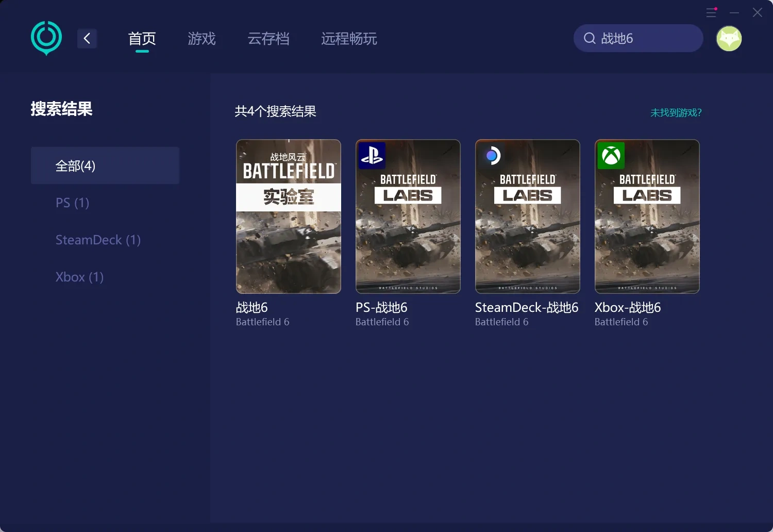Click the Xbox badge on Xbox-战地6 cover
This screenshot has height=532, width=773.
point(611,156)
